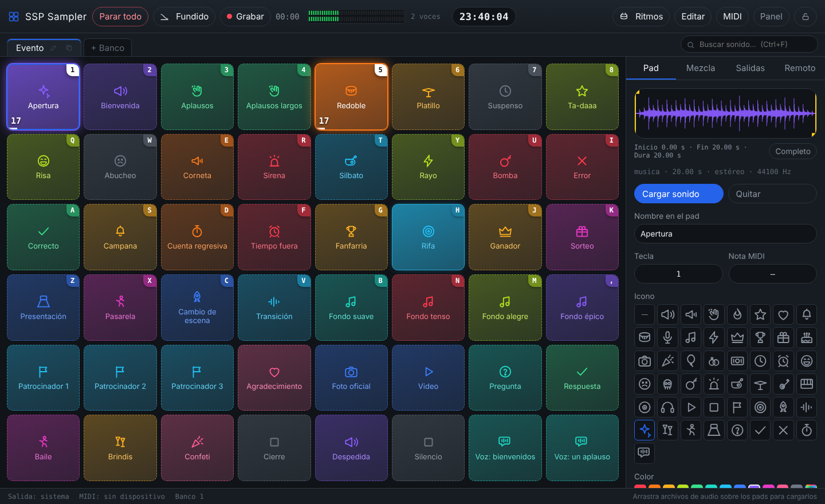Pick the speech bubble voice icon in grid
Image resolution: width=825 pixels, height=504 pixels.
[x=645, y=453]
